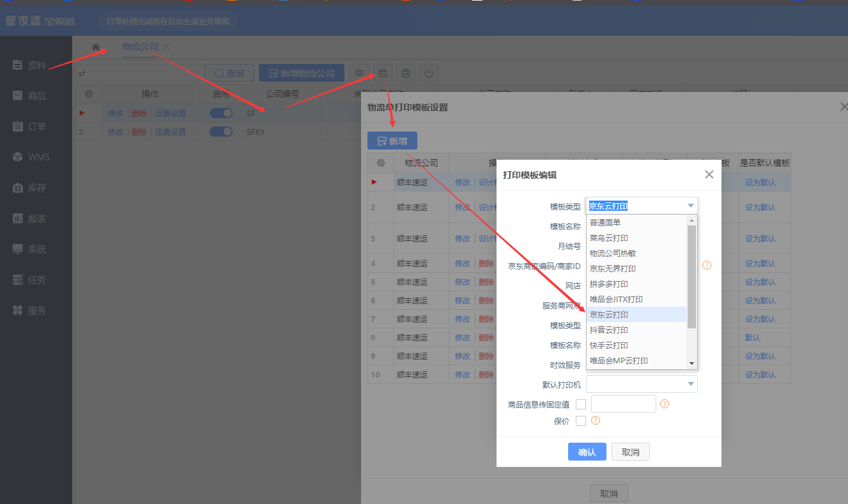Viewport: 848px width, 504px height.
Task: Click the 订单处理完成将在后台生成业务单据 banner
Action: point(169,21)
